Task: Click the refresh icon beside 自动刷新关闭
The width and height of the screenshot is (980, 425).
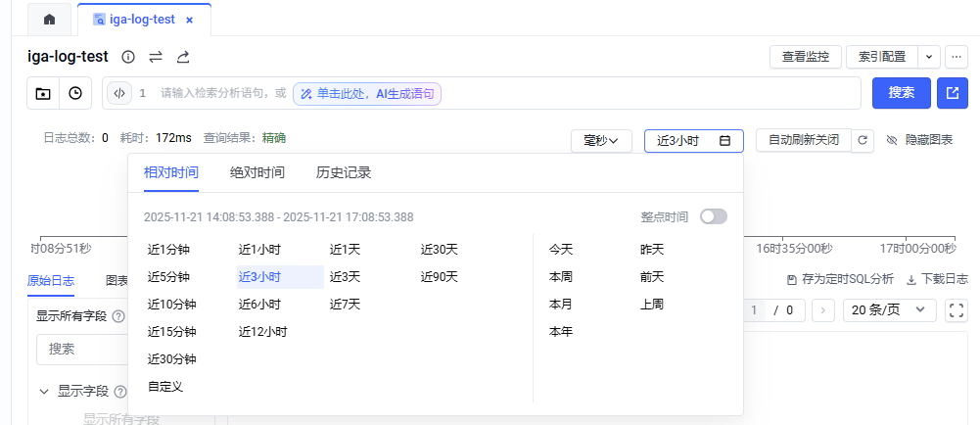Action: click(x=863, y=141)
